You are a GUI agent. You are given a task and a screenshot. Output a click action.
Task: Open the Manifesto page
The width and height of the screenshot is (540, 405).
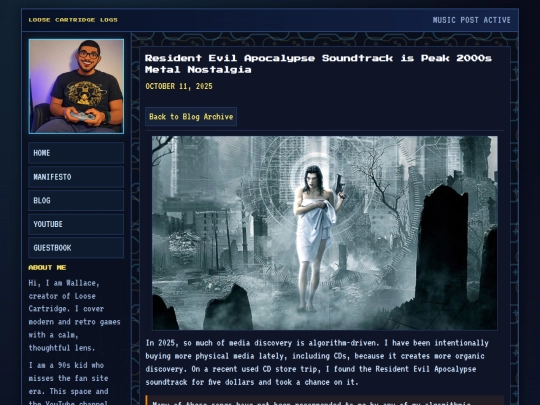pos(76,177)
